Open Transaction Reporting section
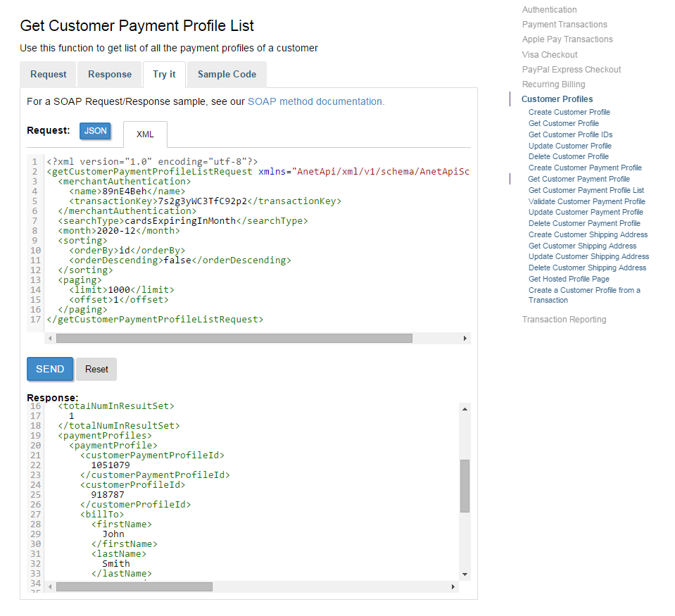This screenshot has height=616, width=675. 564,319
